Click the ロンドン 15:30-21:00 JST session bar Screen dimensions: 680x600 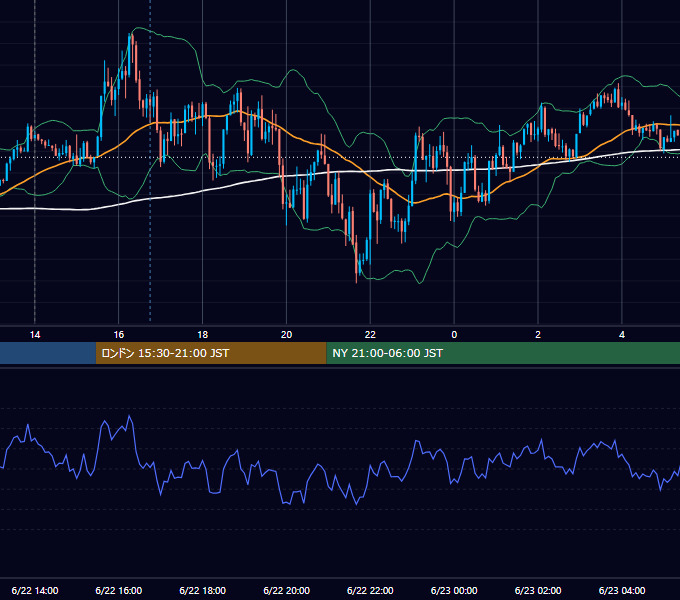[211, 353]
